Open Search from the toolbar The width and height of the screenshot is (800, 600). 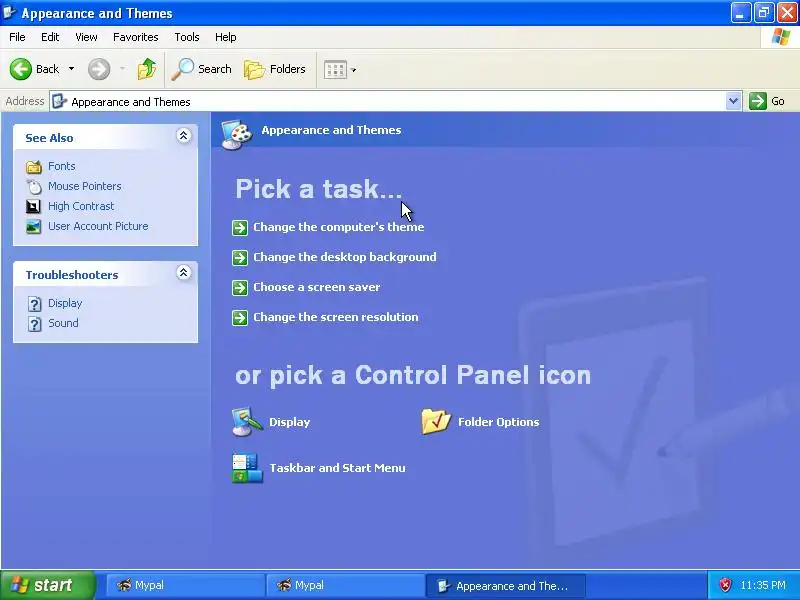202,69
